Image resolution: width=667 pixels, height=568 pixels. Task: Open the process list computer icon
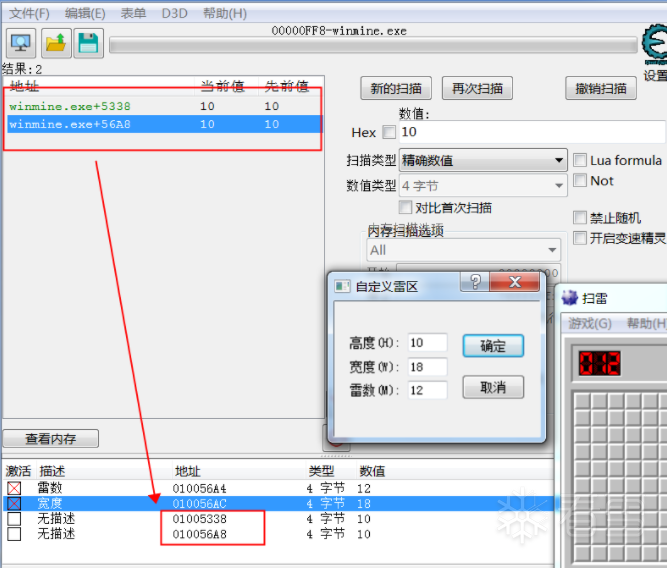[x=20, y=43]
